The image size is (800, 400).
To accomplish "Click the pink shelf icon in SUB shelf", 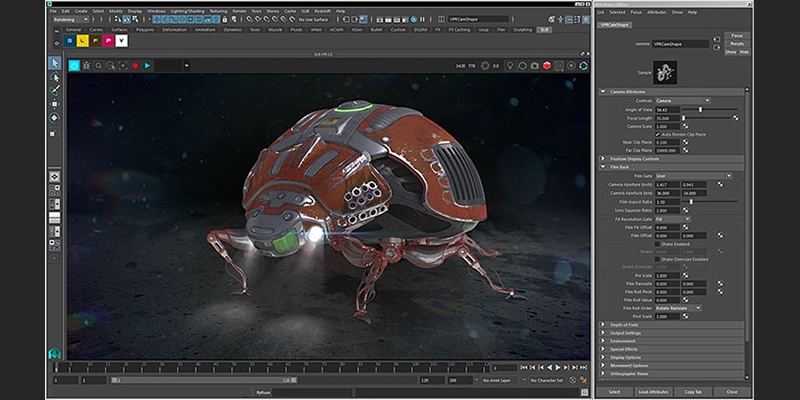I will pyautogui.click(x=108, y=41).
